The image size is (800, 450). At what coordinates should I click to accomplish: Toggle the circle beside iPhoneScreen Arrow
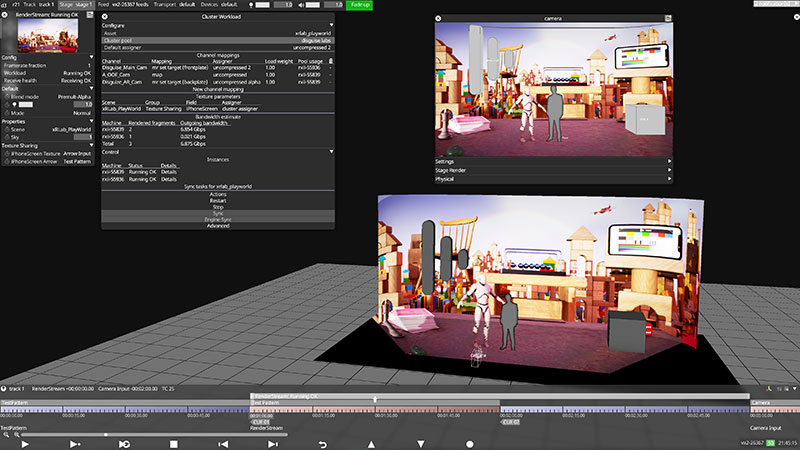tap(7, 162)
